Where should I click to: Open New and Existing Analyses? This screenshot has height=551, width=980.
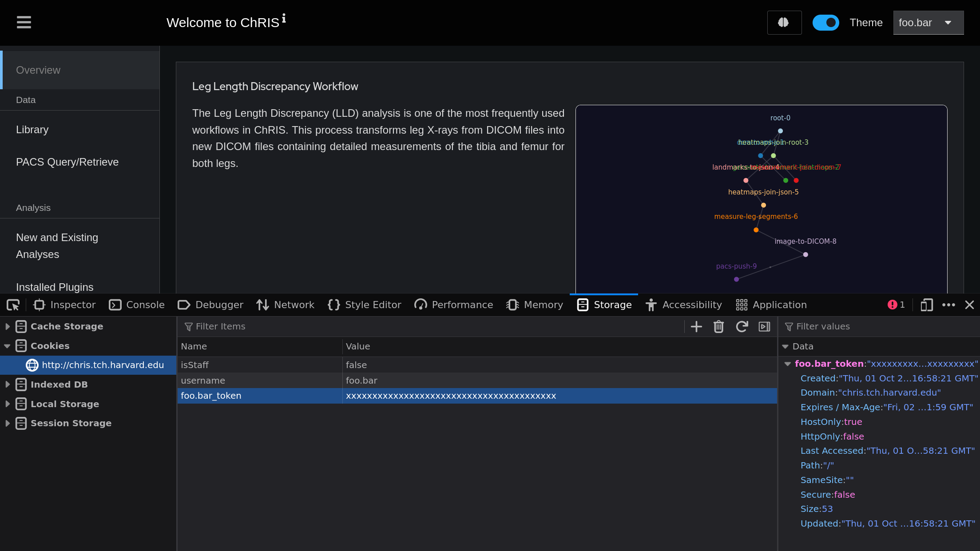pyautogui.click(x=80, y=246)
